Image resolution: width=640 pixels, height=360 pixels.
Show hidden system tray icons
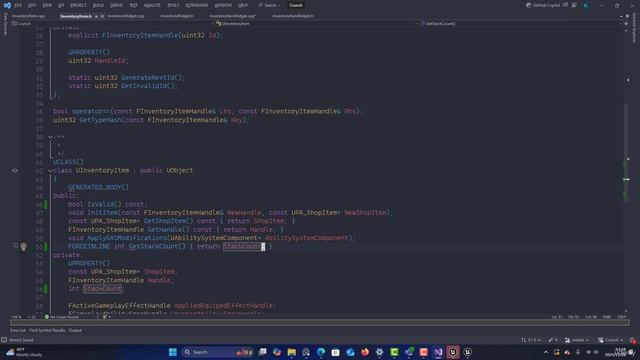tap(546, 352)
